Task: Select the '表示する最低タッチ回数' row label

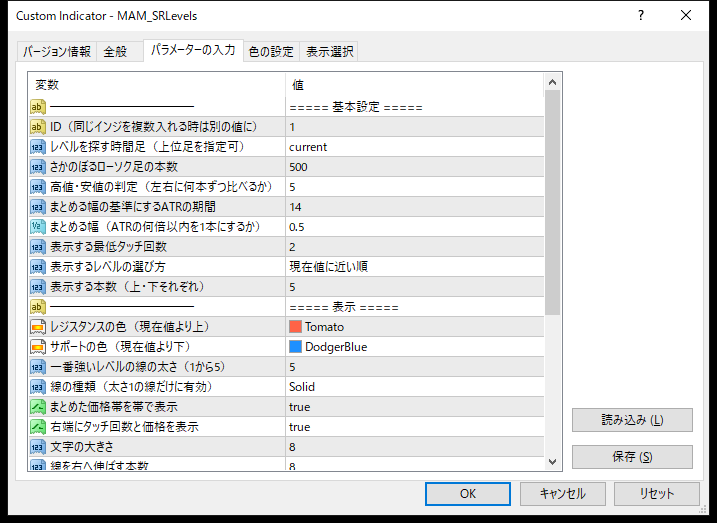Action: coord(108,247)
